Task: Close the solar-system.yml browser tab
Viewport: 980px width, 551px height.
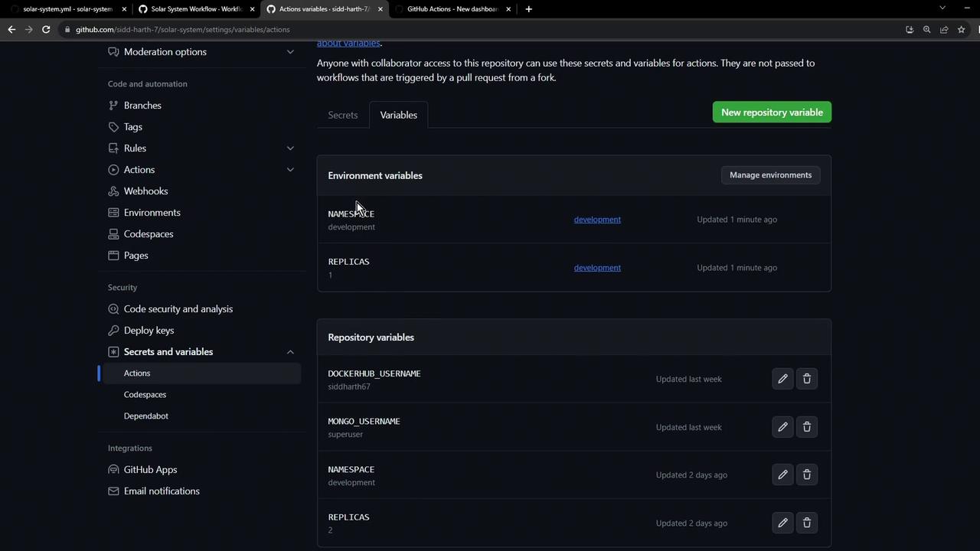Action: click(124, 9)
